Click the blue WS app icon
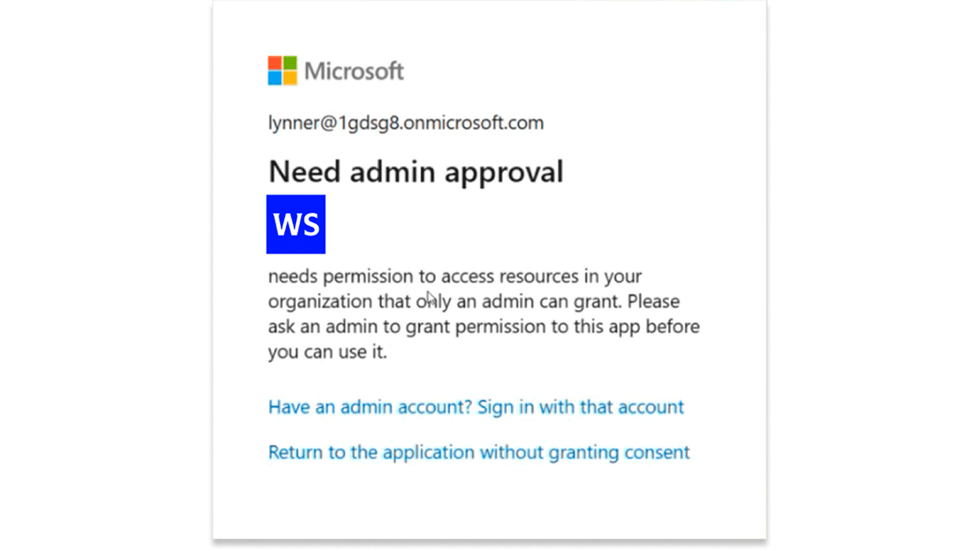980x551 pixels. 296,224
